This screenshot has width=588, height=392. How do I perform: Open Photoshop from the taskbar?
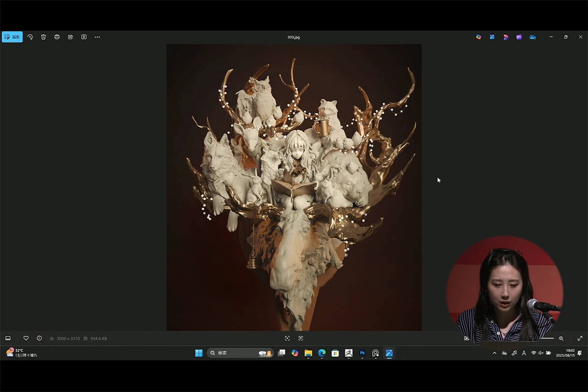[x=362, y=353]
